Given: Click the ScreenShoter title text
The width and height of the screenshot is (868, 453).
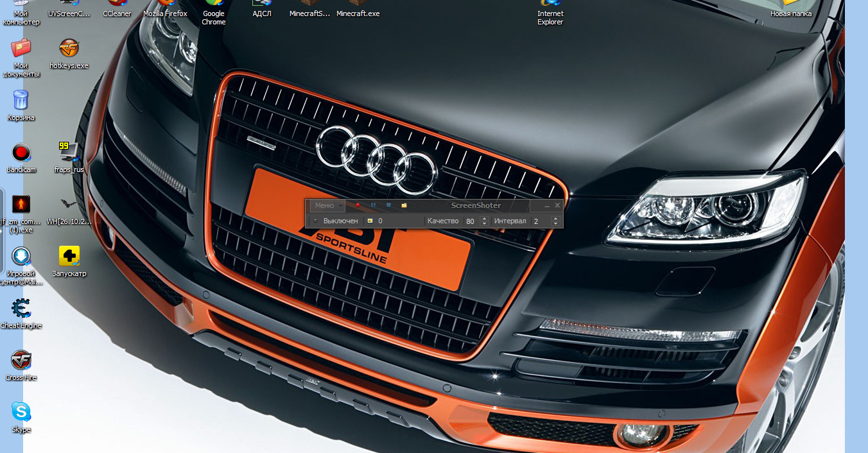Looking at the screenshot, I should coord(476,205).
